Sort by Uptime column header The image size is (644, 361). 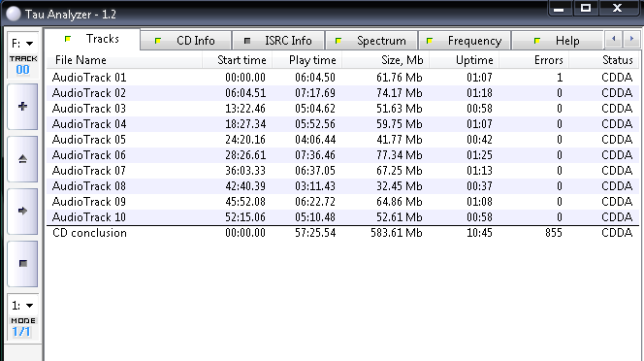click(465, 60)
